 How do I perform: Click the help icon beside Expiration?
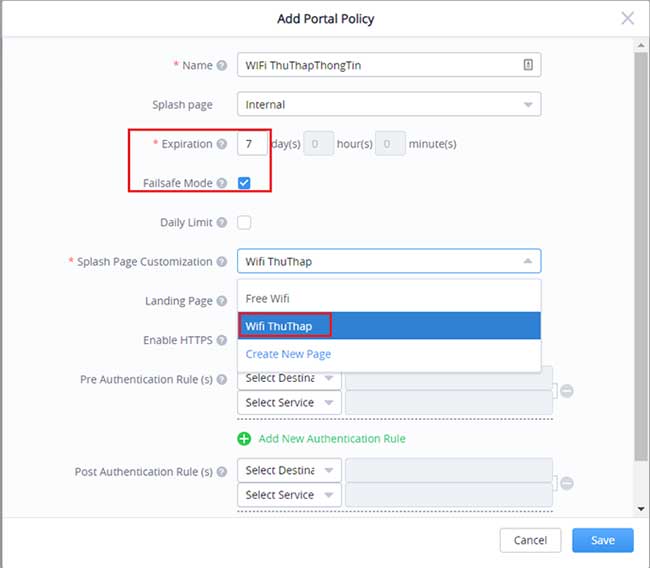point(222,144)
